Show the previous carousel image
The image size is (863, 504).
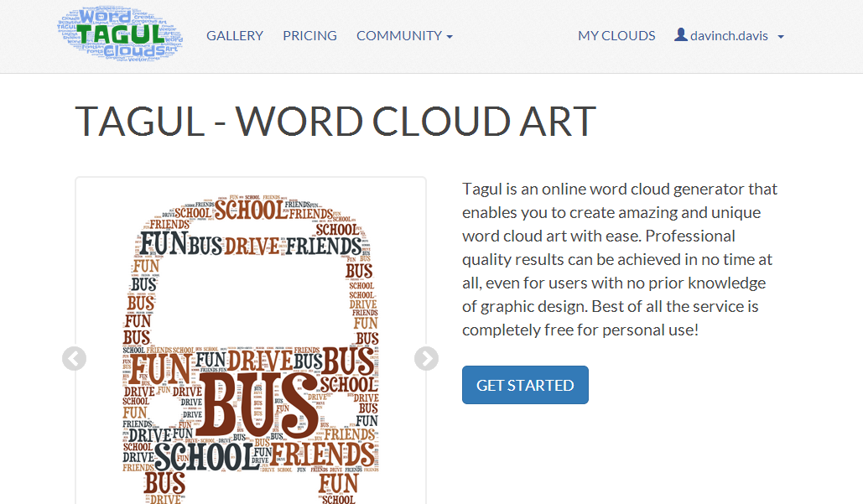tap(75, 359)
